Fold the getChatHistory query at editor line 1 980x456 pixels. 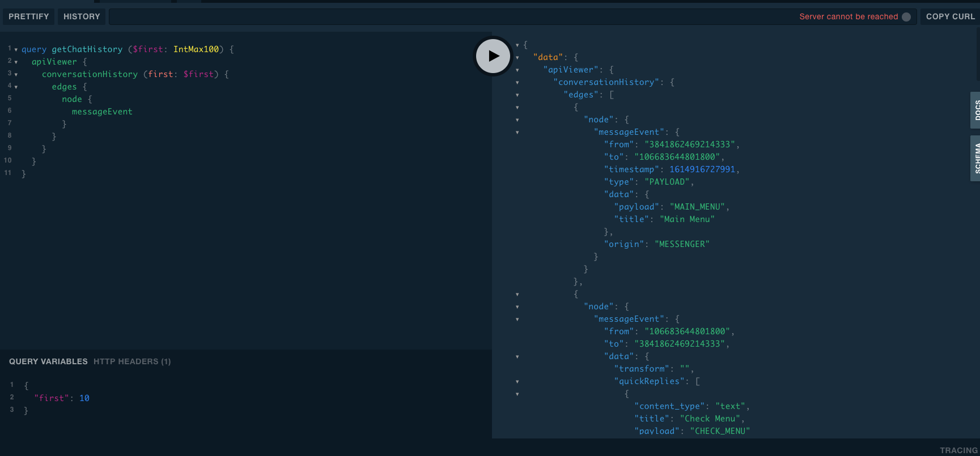[x=16, y=50]
